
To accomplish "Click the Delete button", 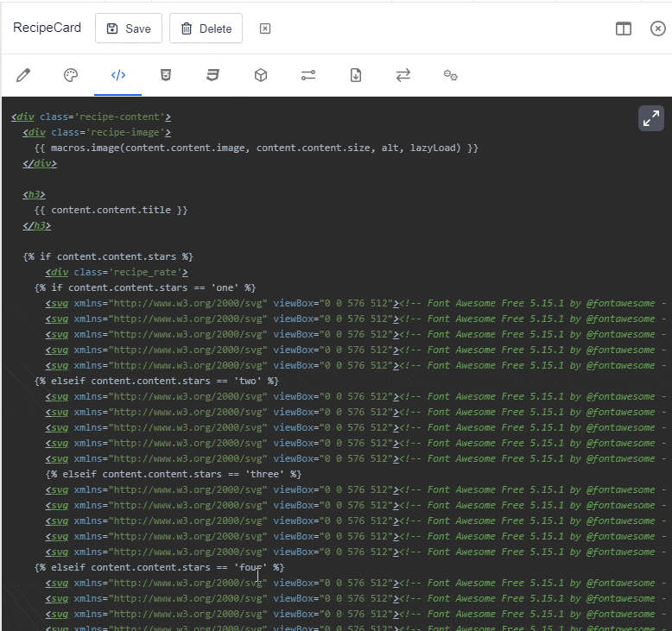I will click(x=206, y=28).
